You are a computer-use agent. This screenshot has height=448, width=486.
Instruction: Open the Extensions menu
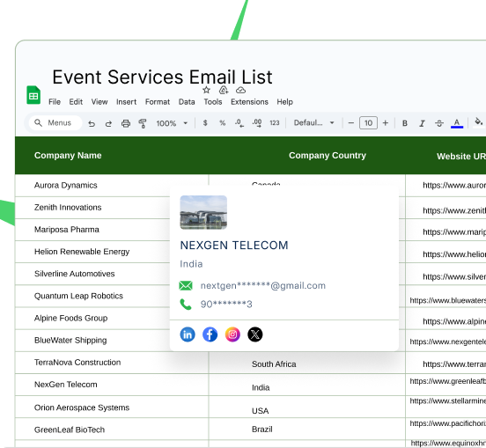pyautogui.click(x=249, y=102)
